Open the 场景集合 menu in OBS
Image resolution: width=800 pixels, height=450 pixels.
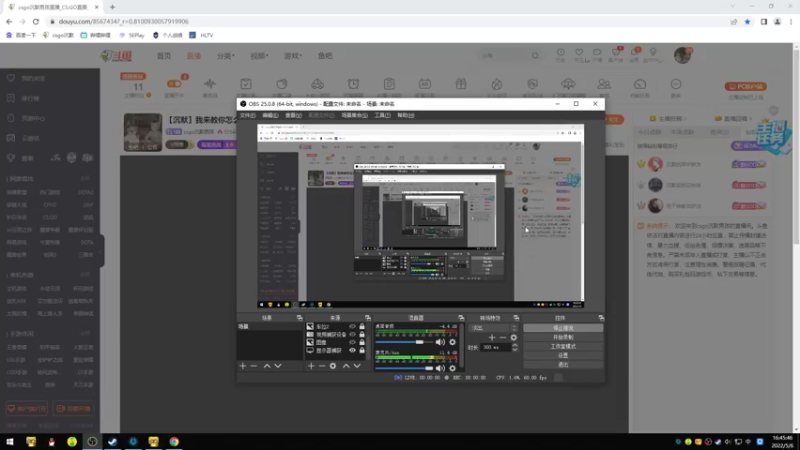(354, 115)
